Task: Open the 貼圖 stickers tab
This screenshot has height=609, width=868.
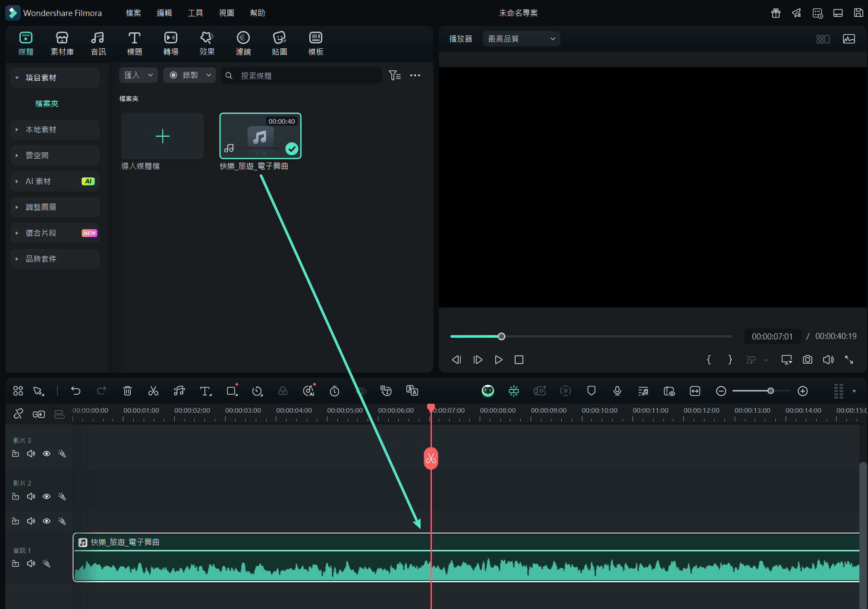Action: [x=279, y=44]
